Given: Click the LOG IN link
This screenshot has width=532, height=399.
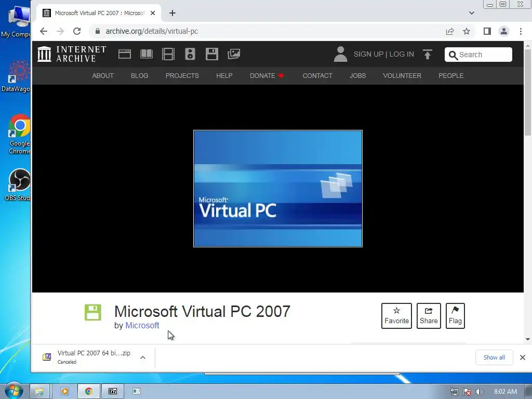Looking at the screenshot, I should point(402,54).
